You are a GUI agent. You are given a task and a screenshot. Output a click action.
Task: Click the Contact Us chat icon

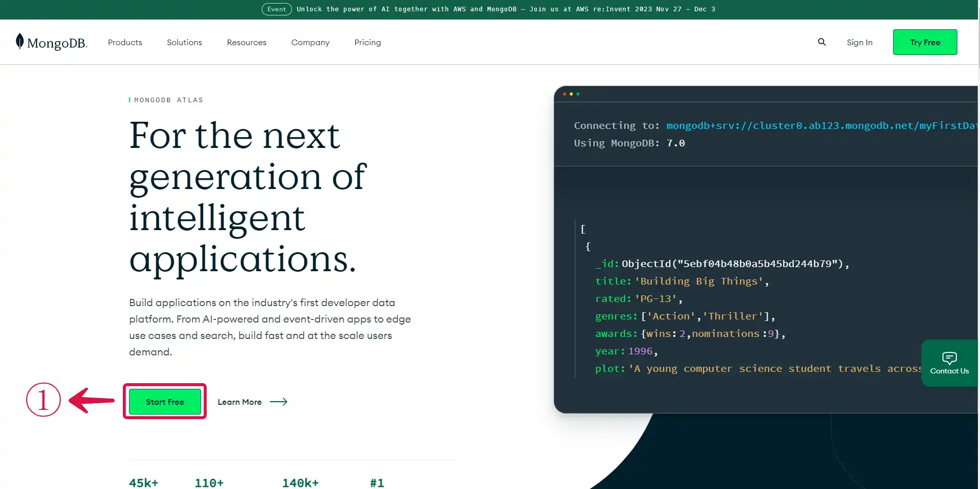coord(949,358)
